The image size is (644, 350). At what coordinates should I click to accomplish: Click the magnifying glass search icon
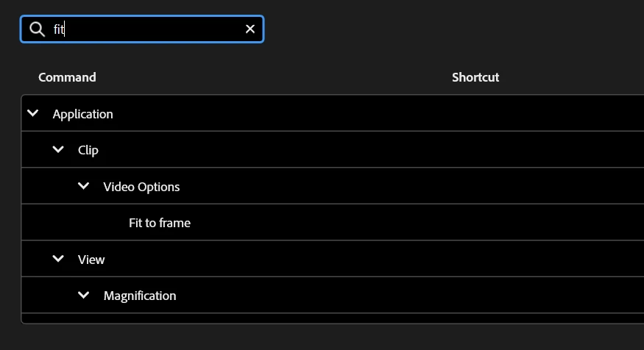tap(37, 29)
